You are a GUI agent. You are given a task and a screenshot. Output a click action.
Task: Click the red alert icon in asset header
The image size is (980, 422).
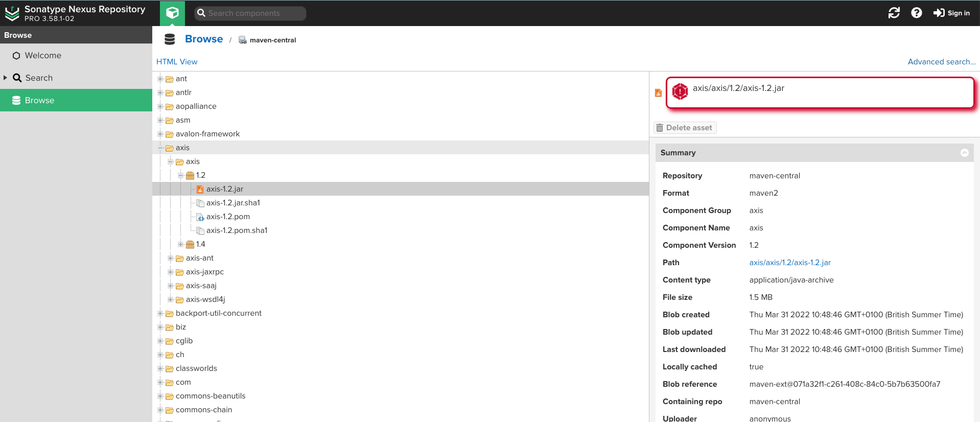click(680, 91)
